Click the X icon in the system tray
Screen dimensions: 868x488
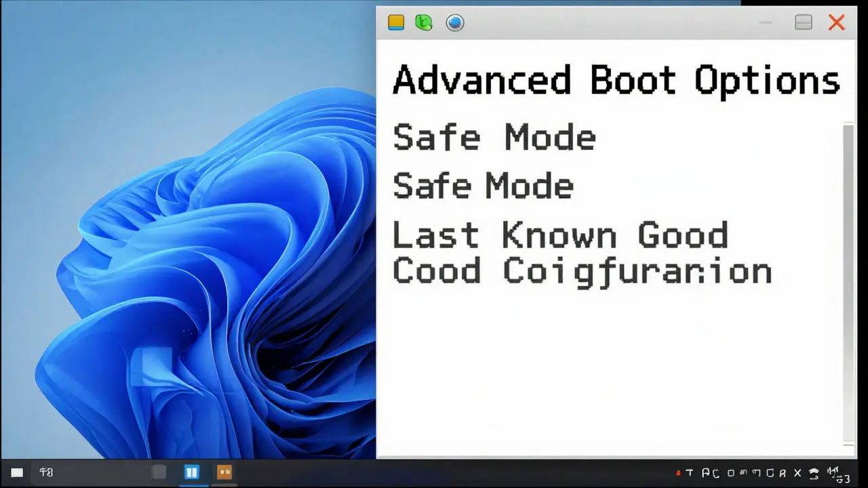[x=797, y=472]
